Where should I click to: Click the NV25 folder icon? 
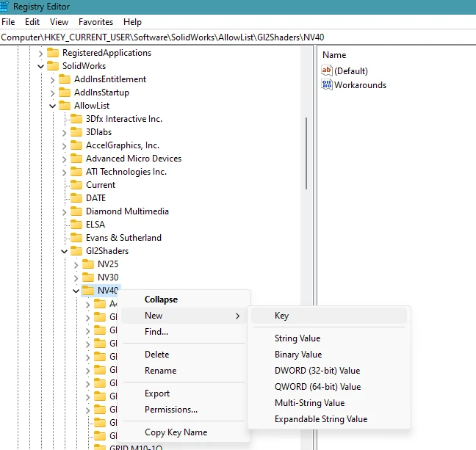[88, 264]
